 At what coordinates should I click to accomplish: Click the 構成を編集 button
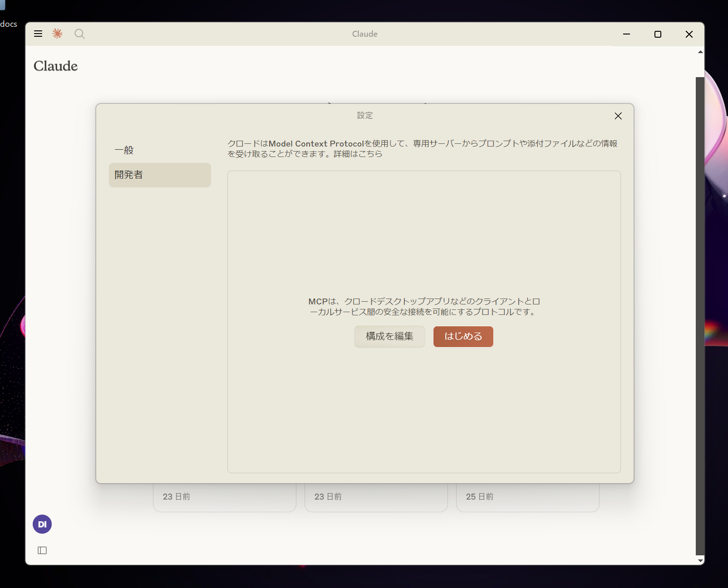coord(389,336)
